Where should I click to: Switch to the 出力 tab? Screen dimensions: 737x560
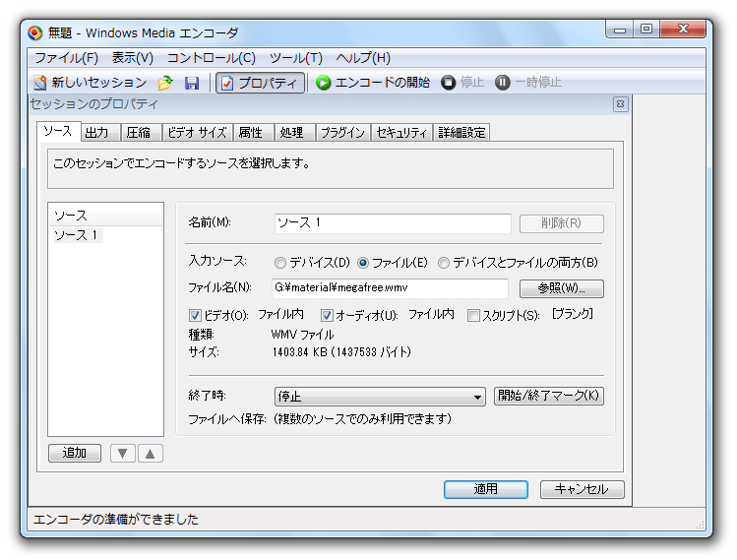(x=99, y=133)
